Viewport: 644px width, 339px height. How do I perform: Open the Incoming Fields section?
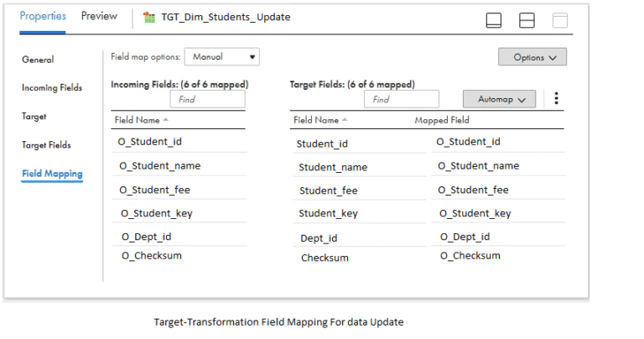tap(52, 87)
